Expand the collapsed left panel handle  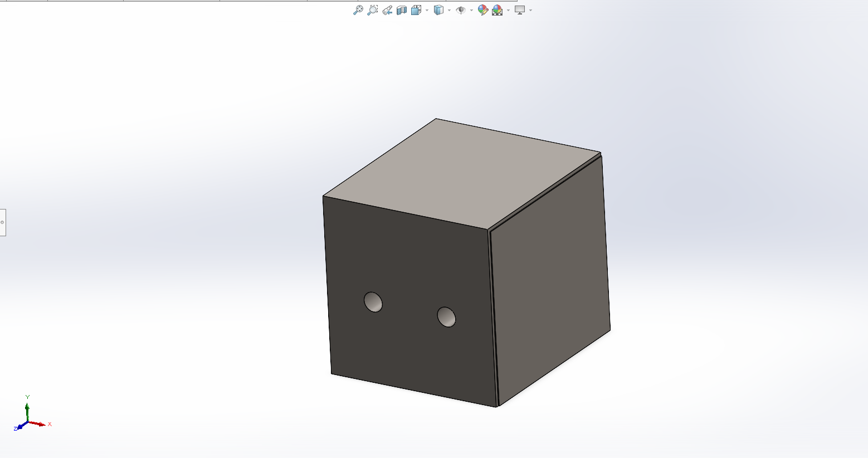[x=3, y=222]
